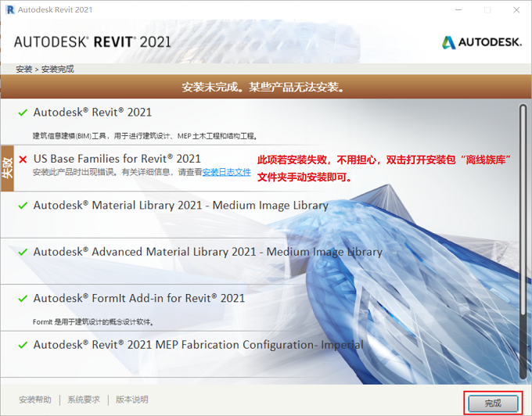Click green checkmark beside Autodesk Revit 2021
Image resolution: width=532 pixels, height=416 pixels.
click(23, 113)
